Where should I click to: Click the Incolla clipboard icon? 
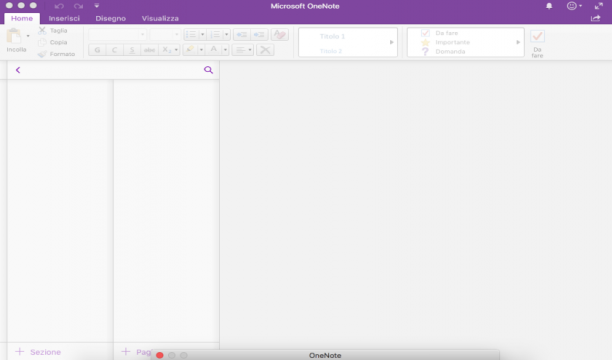point(14,36)
